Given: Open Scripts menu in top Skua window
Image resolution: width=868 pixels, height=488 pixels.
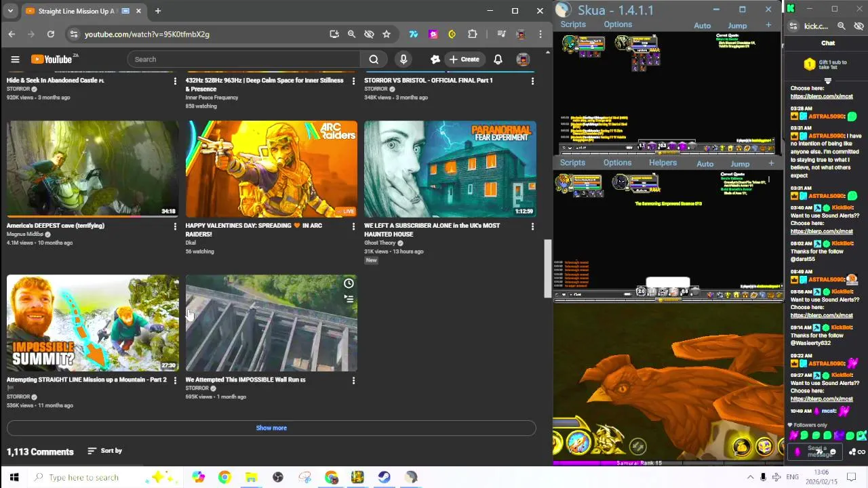Looking at the screenshot, I should pos(572,24).
